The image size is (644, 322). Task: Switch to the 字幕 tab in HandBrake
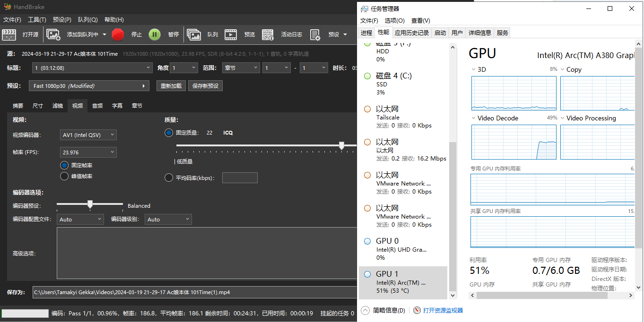coord(117,106)
